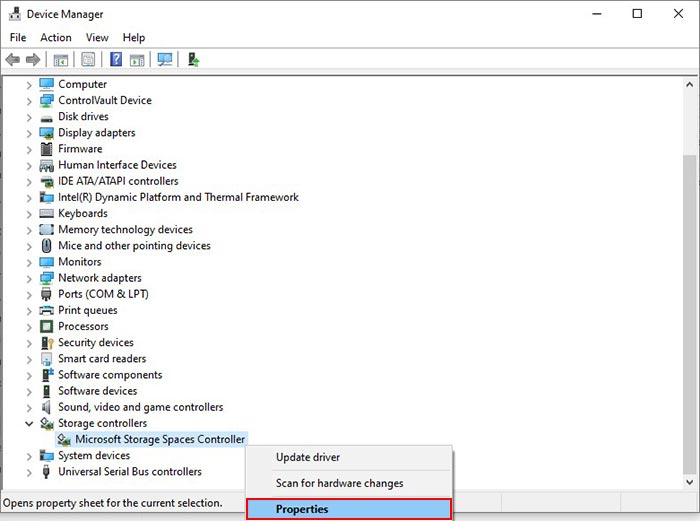Choose Scan for hardware changes in context menu
The width and height of the screenshot is (700, 521).
(350, 483)
